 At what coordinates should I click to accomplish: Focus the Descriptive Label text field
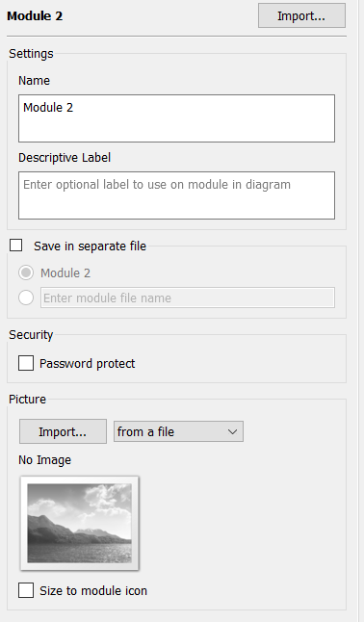(176, 195)
